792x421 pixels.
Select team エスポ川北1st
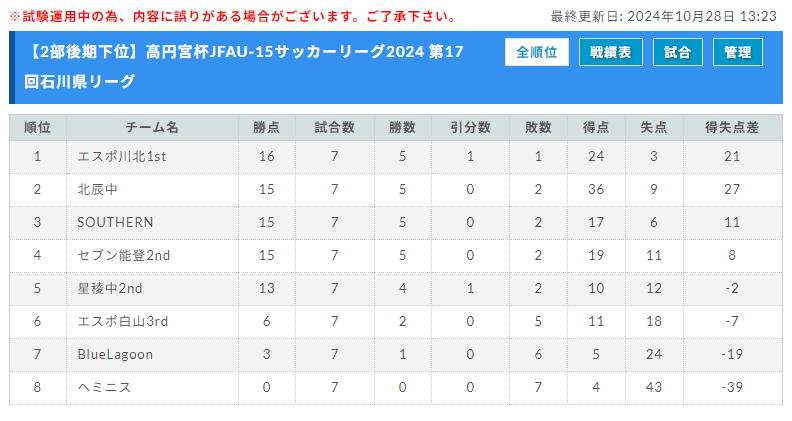[122, 157]
